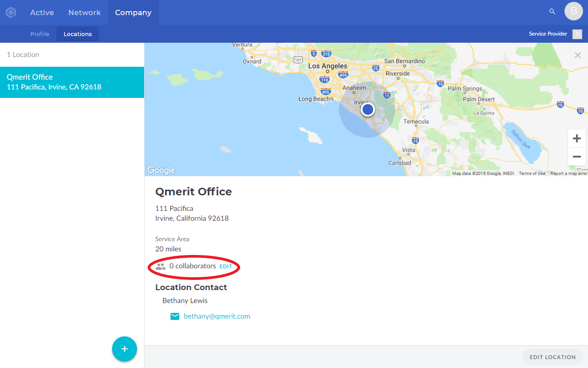Click the Salton Sea on the map
The width and height of the screenshot is (588, 368).
click(x=520, y=139)
